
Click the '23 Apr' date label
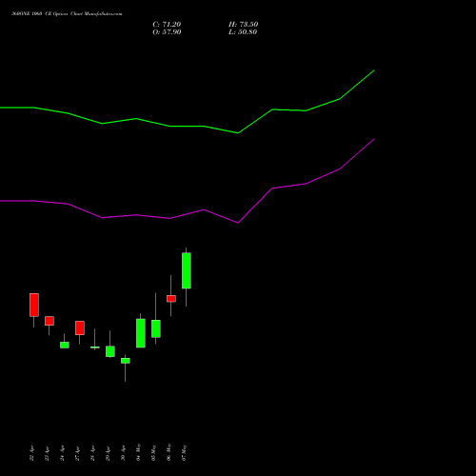(x=47, y=453)
